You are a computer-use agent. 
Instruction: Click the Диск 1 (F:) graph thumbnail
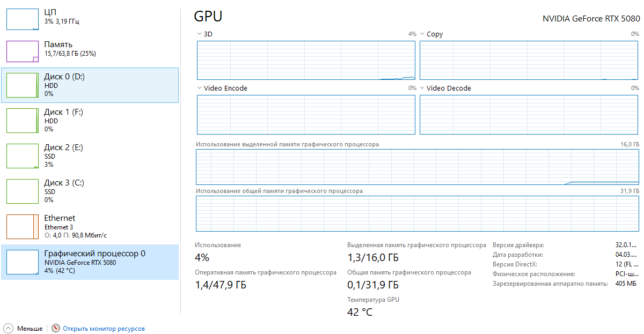pos(22,120)
